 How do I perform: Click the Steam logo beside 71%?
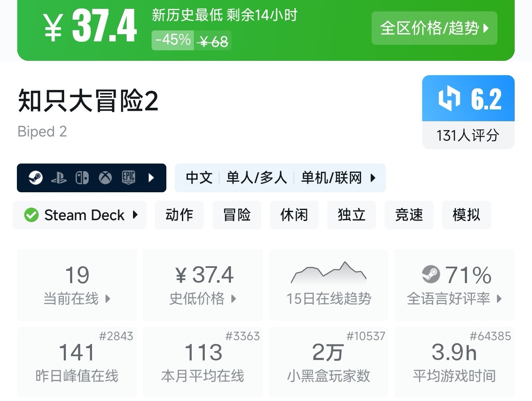coord(431,275)
